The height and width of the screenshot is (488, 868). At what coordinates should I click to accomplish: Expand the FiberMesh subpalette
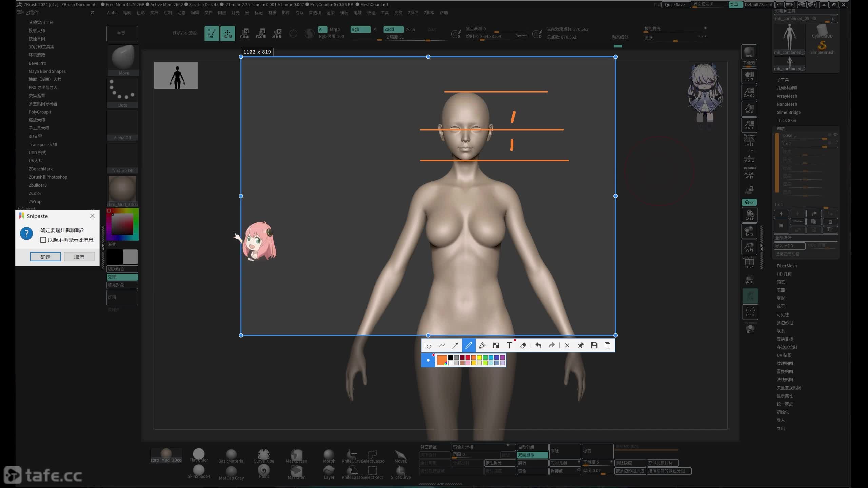787,266
